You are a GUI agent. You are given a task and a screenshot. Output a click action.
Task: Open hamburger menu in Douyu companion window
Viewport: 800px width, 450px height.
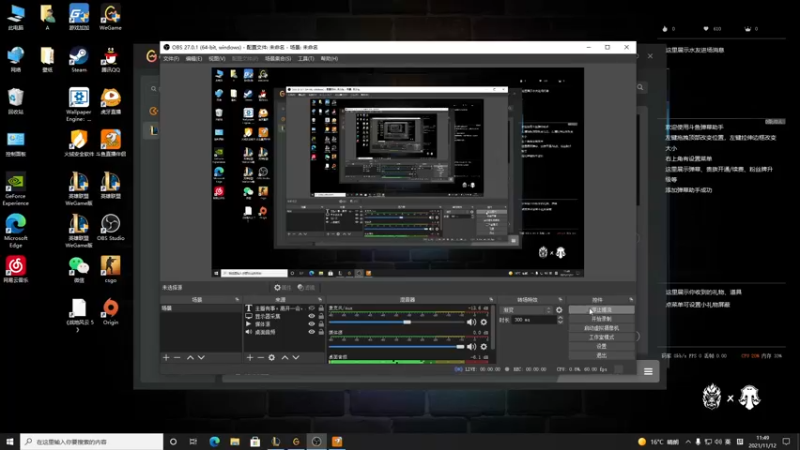coord(648,371)
